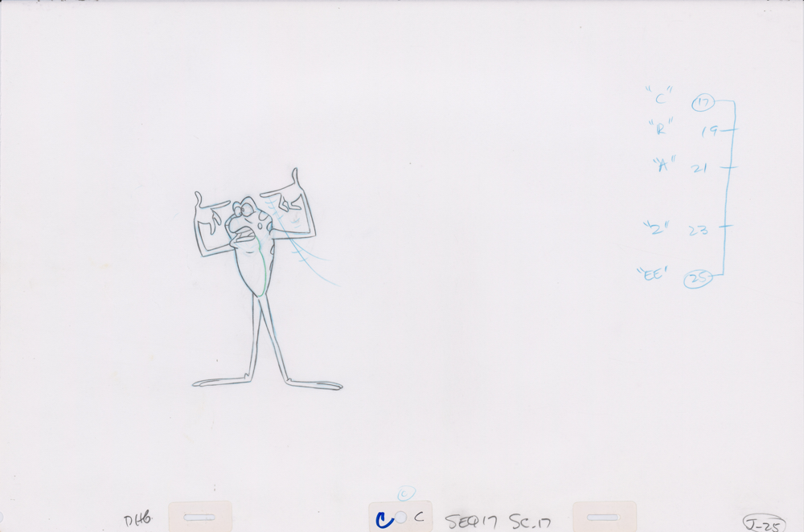Screen dimensions: 804x532
Task: Click the "EE" phoneme label
Action: [652, 274]
